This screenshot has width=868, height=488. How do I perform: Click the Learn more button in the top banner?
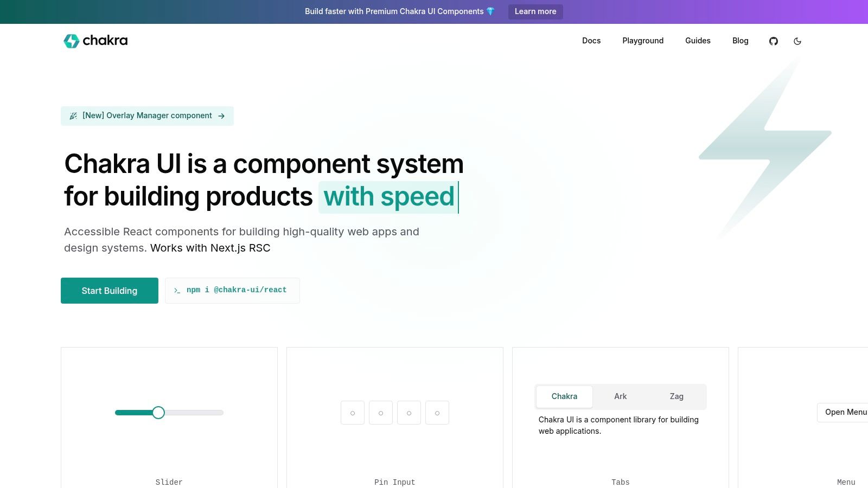[x=535, y=11]
